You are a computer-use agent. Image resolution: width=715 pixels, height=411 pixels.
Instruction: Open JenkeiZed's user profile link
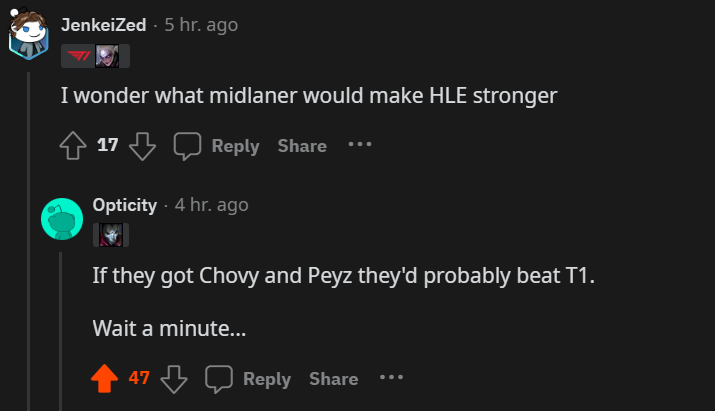coord(103,24)
